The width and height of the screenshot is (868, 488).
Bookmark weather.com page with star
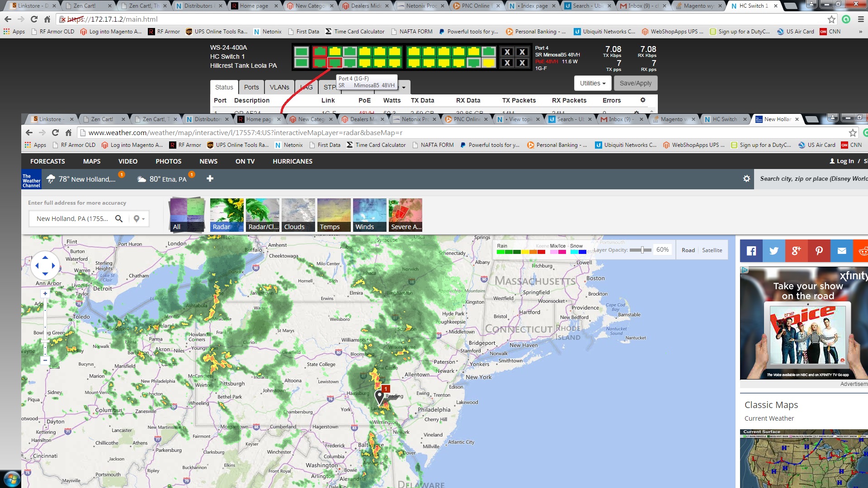(853, 133)
